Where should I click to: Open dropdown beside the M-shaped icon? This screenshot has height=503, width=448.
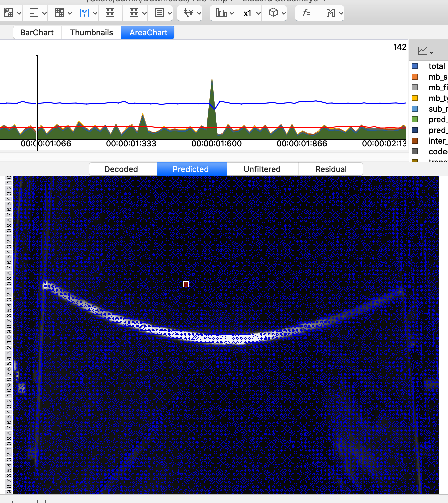click(341, 13)
